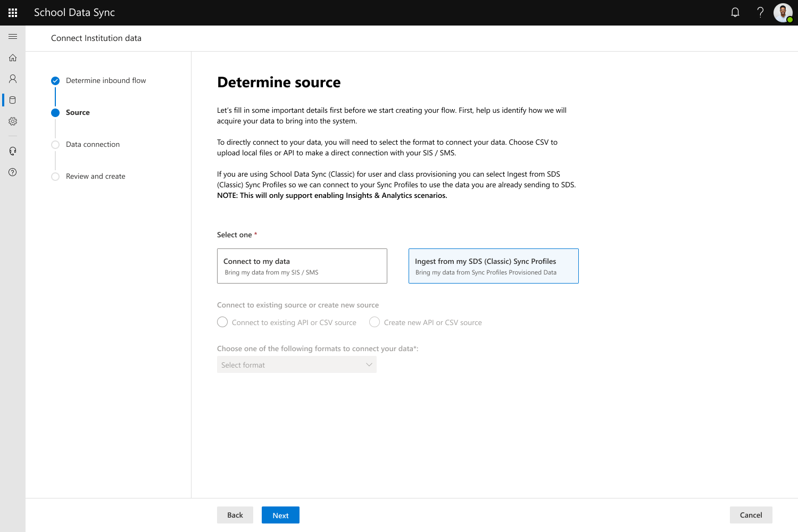The width and height of the screenshot is (798, 532).
Task: Open the help question mark in header
Action: tap(760, 13)
